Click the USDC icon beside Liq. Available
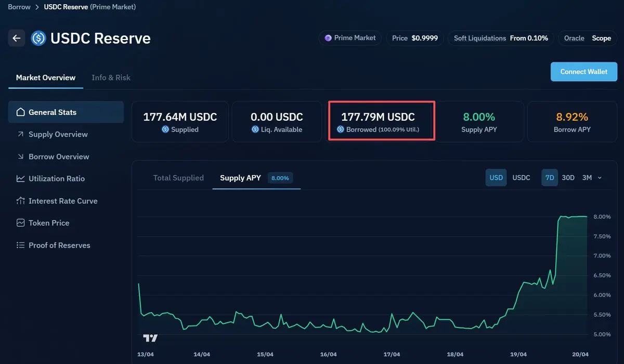This screenshot has height=364, width=624. tap(255, 129)
